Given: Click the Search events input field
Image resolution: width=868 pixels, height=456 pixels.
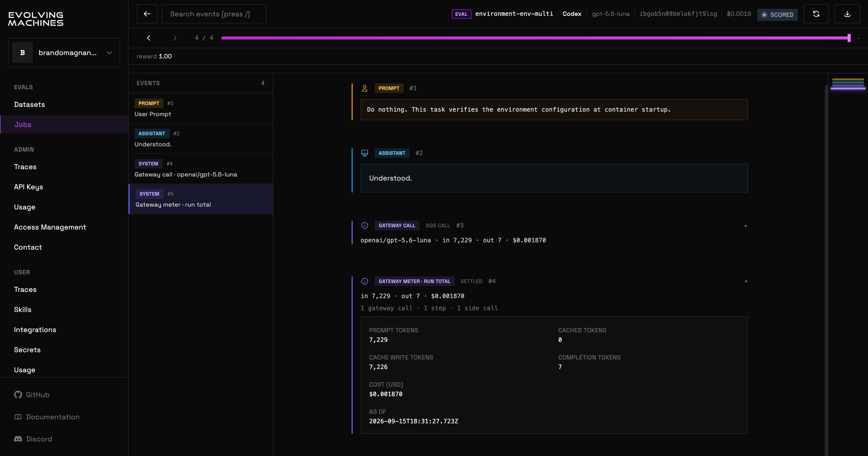Looking at the screenshot, I should click(x=214, y=14).
